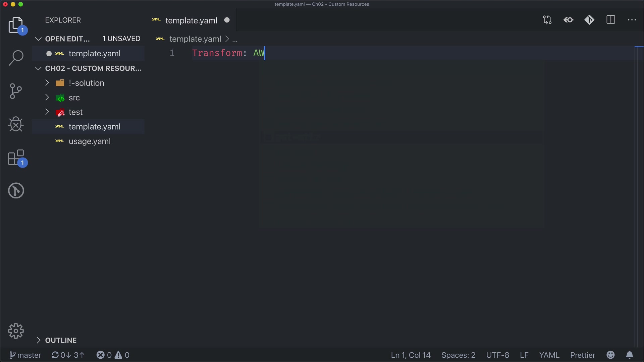Screen dimensions: 644x362
Task: Open the notifications bell in status bar
Action: pos(630,355)
